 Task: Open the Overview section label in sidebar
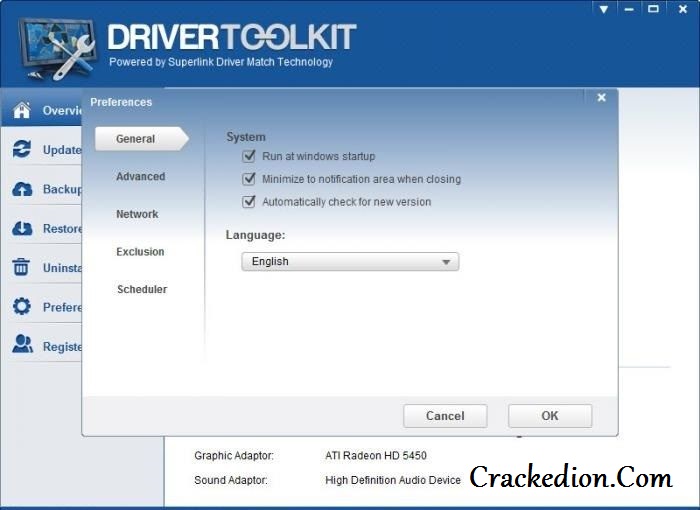[62, 110]
